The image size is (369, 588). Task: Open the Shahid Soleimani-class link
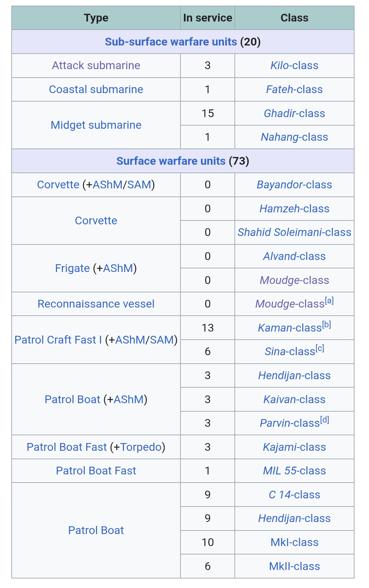[294, 232]
